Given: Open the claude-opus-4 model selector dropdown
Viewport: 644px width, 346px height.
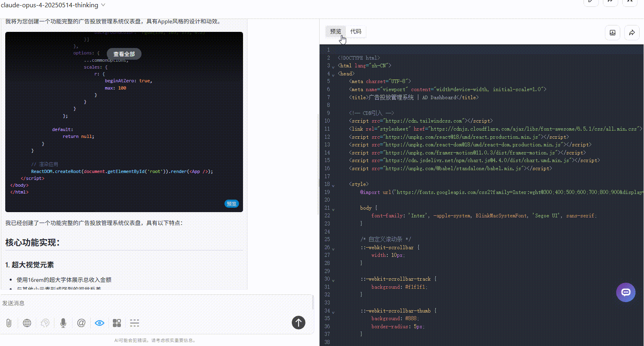Looking at the screenshot, I should (53, 5).
